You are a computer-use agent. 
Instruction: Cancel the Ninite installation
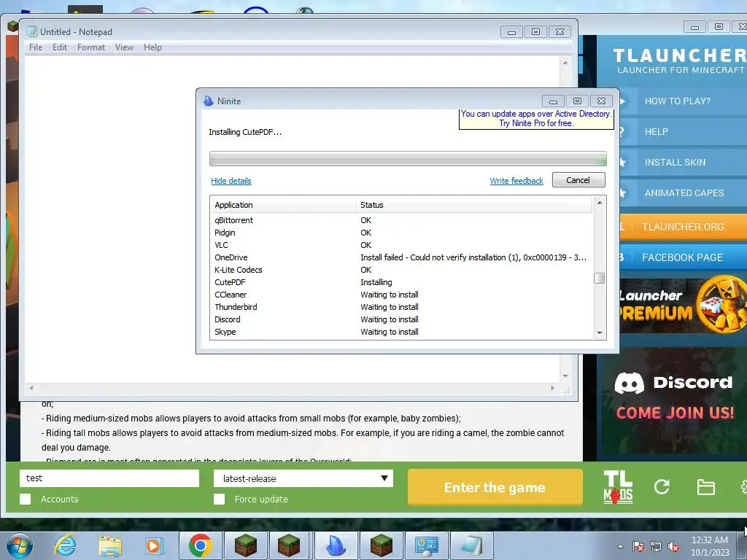pos(578,180)
